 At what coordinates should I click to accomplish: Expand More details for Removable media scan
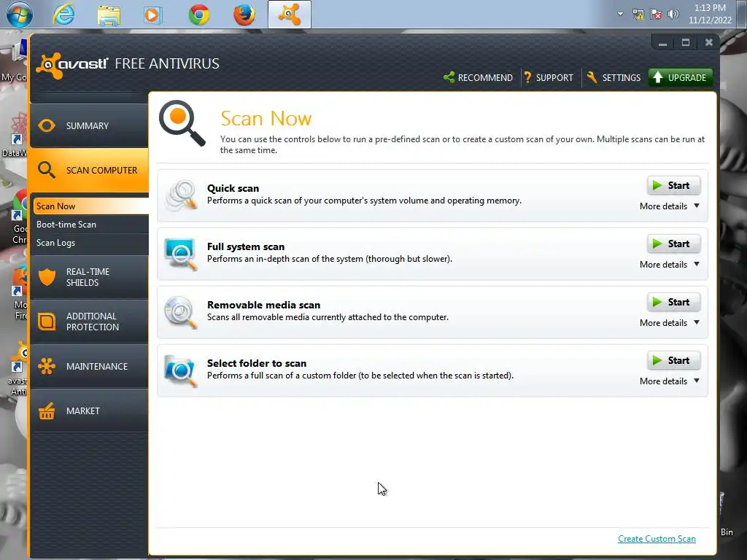point(670,323)
